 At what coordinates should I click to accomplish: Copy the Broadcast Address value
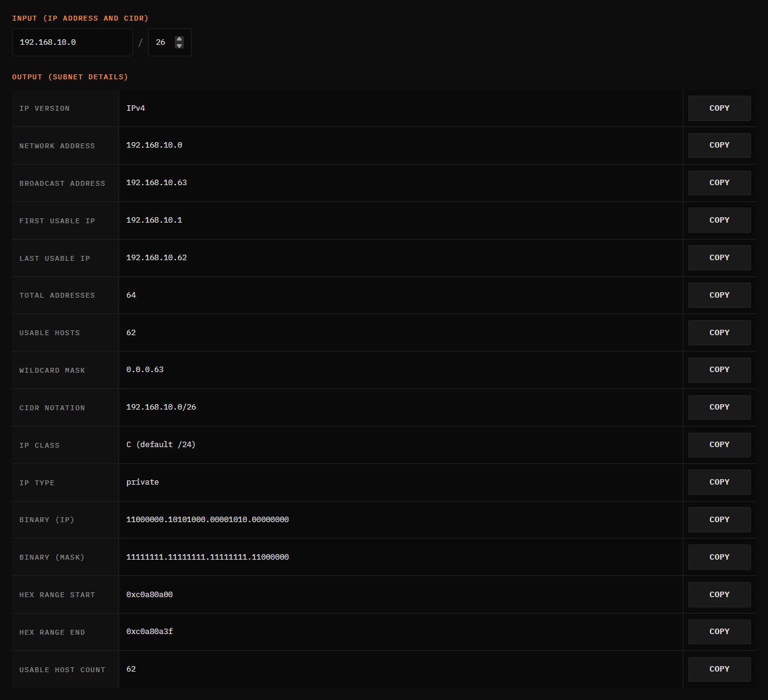pyautogui.click(x=719, y=183)
